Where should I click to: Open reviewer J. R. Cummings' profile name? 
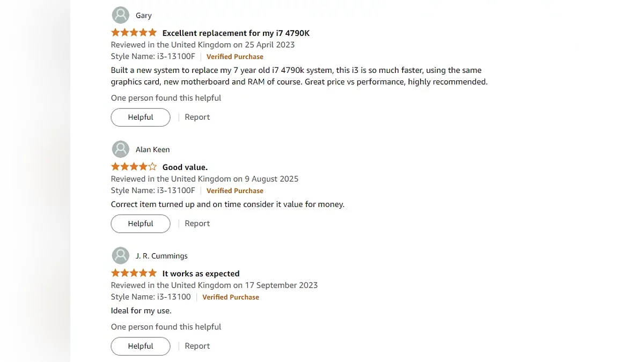point(162,256)
